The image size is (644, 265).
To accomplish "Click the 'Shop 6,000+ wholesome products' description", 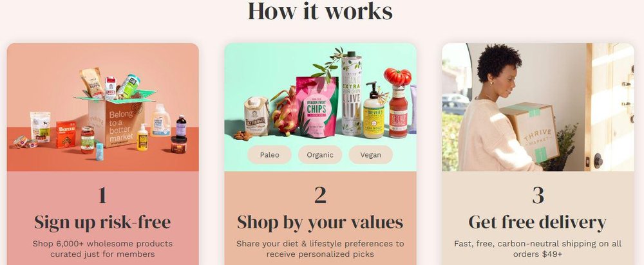I will 102,244.
